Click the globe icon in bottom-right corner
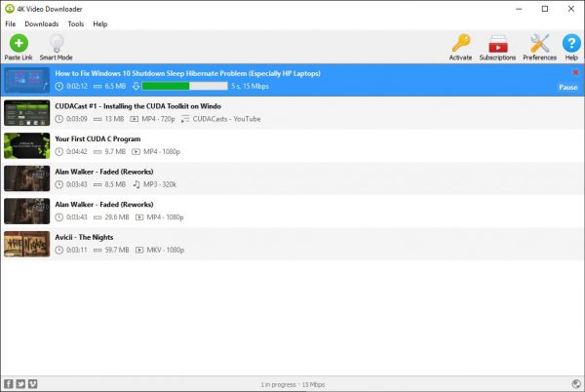This screenshot has width=585, height=392. pos(574,383)
